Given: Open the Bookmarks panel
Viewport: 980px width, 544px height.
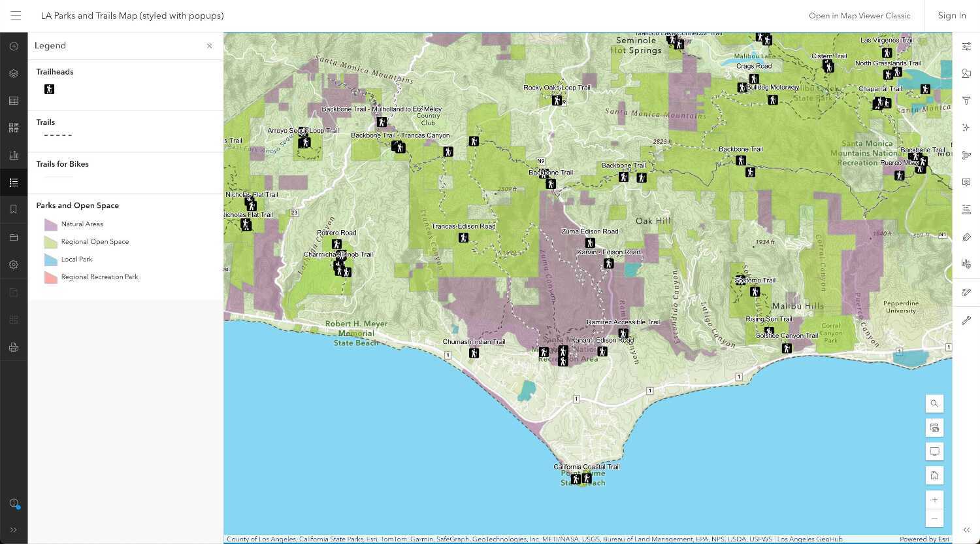Looking at the screenshot, I should 14,209.
